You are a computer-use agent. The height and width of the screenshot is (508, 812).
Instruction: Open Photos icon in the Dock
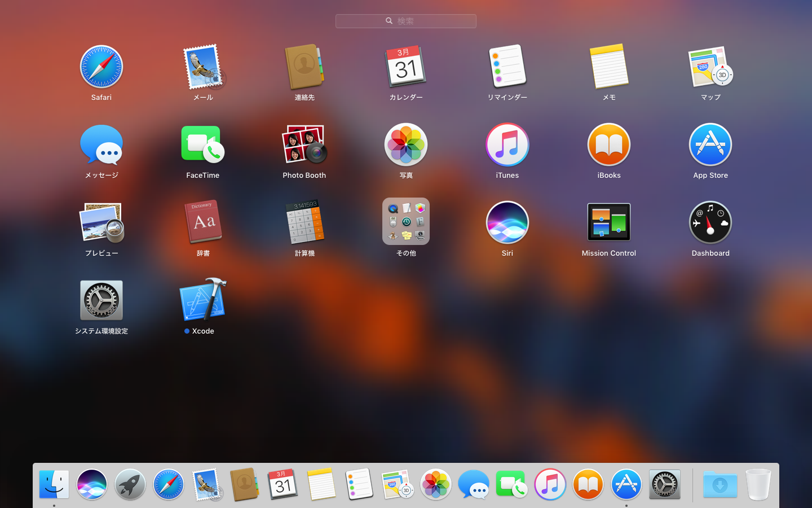tap(436, 484)
